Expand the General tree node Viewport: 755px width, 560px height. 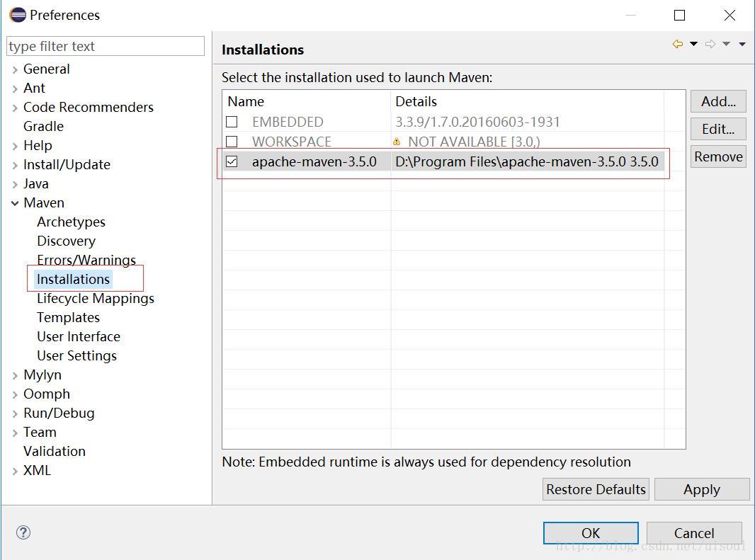15,69
